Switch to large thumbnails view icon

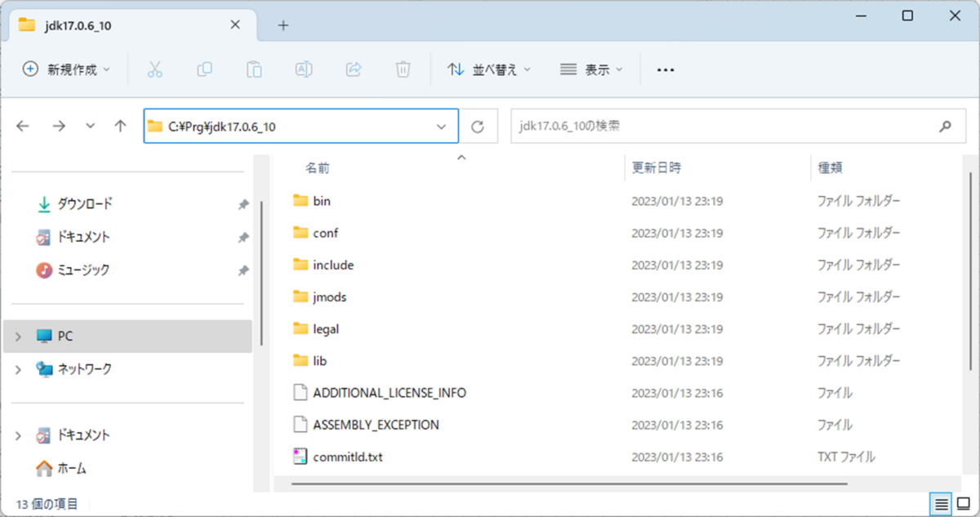click(964, 502)
